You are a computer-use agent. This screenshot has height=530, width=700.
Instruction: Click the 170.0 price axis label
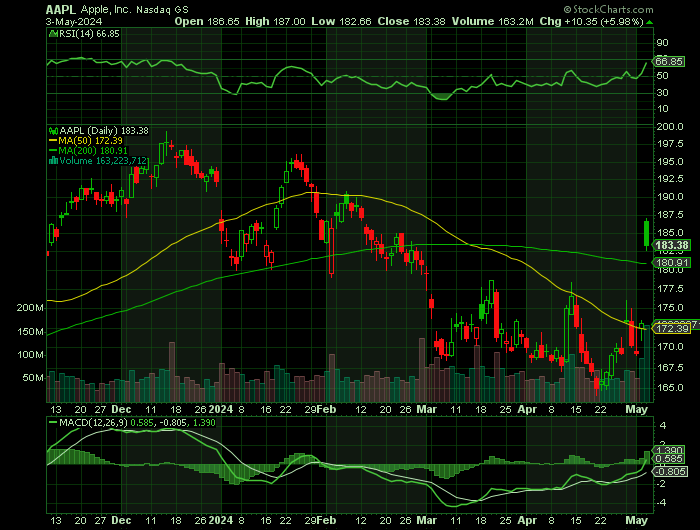[670, 346]
